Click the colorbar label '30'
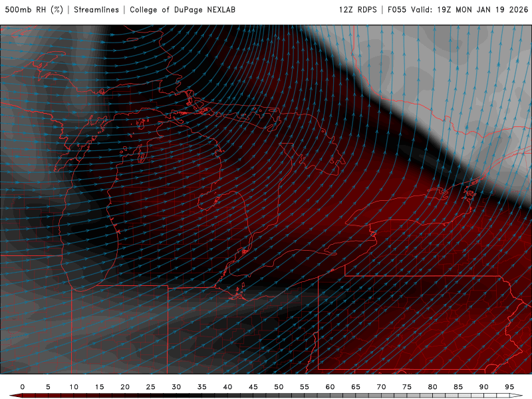The height and width of the screenshot is (399, 532). tap(176, 387)
